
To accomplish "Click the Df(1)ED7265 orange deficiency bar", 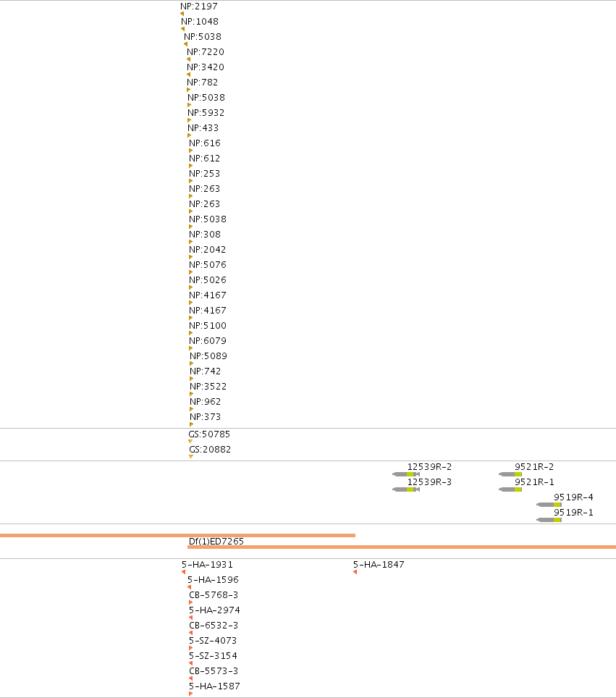I will click(402, 547).
